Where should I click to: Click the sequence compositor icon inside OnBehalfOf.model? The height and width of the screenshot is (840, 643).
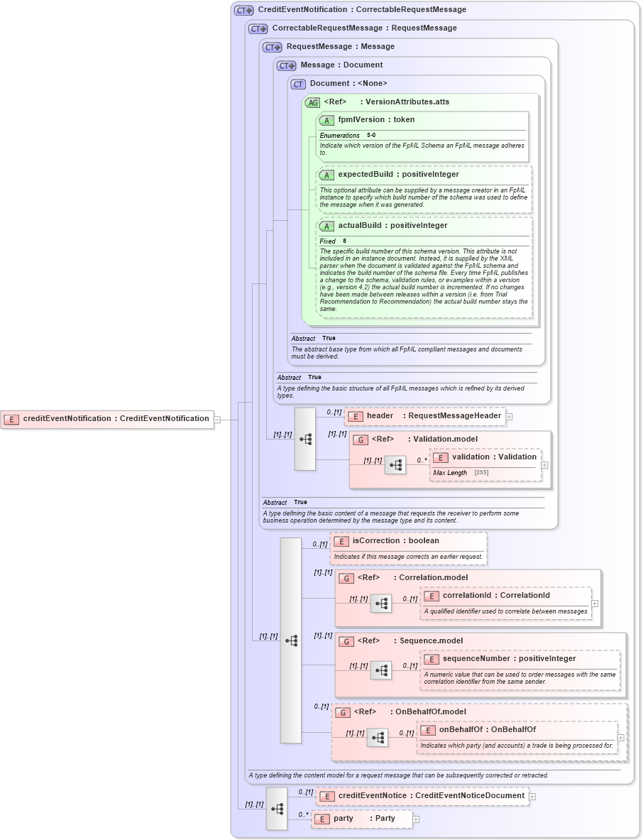[x=378, y=738]
